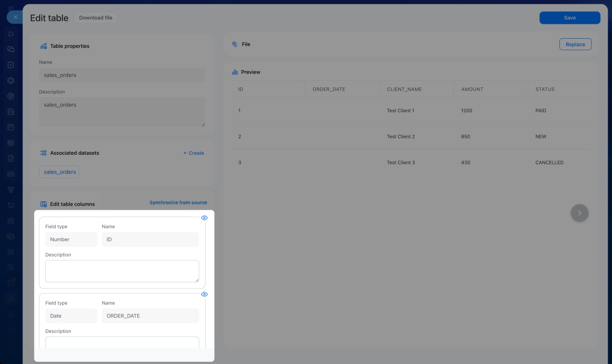Click the Table properties section icon
Screen dimensions: 612x364
(44, 46)
